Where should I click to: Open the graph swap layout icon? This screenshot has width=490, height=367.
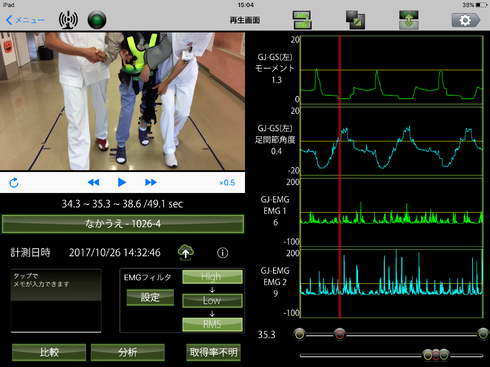tap(302, 20)
